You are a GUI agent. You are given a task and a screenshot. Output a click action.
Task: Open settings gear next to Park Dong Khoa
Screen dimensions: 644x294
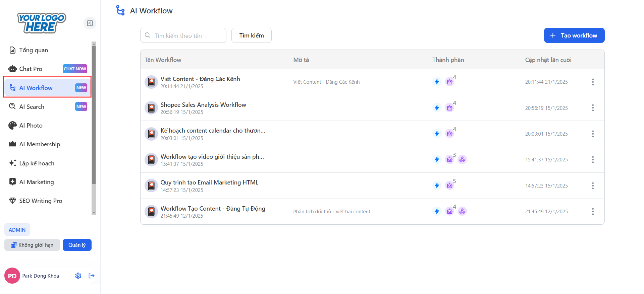pyautogui.click(x=78, y=276)
